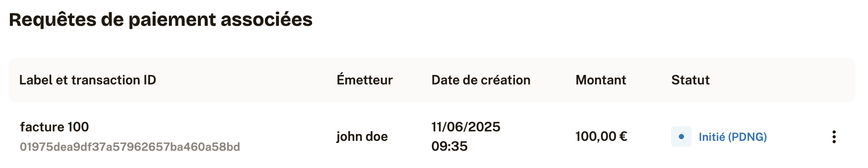Viewport: 868px width, 168px height.
Task: Select the Initié (PDNG) status label
Action: pyautogui.click(x=733, y=137)
